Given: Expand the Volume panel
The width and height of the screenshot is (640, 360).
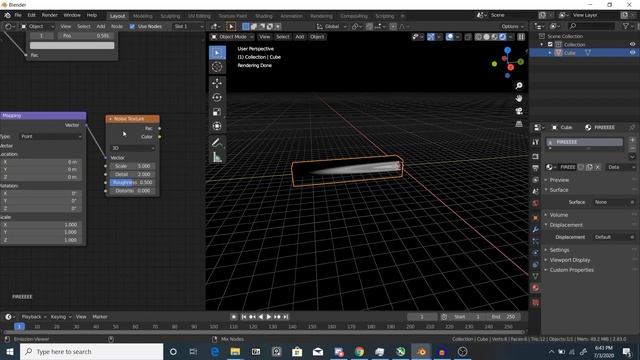Looking at the screenshot, I should 558,215.
